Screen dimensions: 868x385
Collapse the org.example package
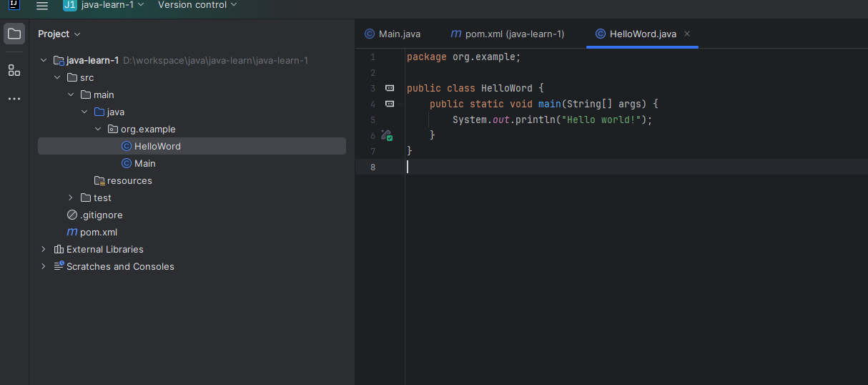coord(98,129)
